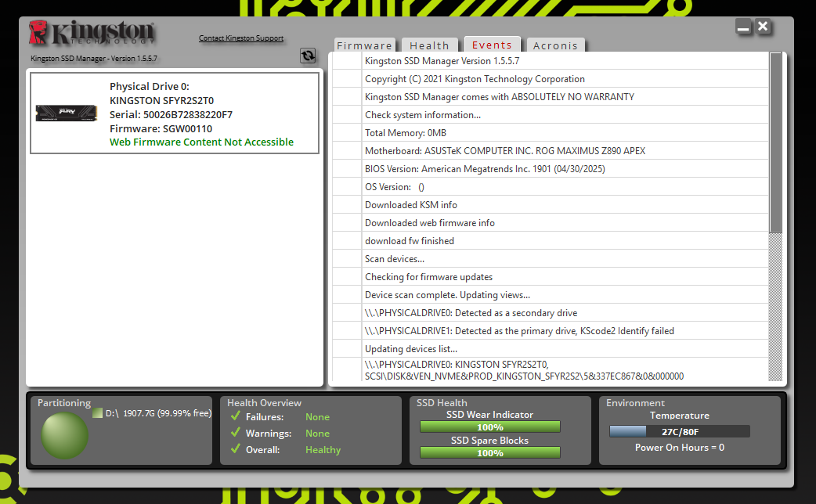Image resolution: width=816 pixels, height=504 pixels.
Task: Select the 'Downloaded KSM info' event row
Action: point(551,205)
